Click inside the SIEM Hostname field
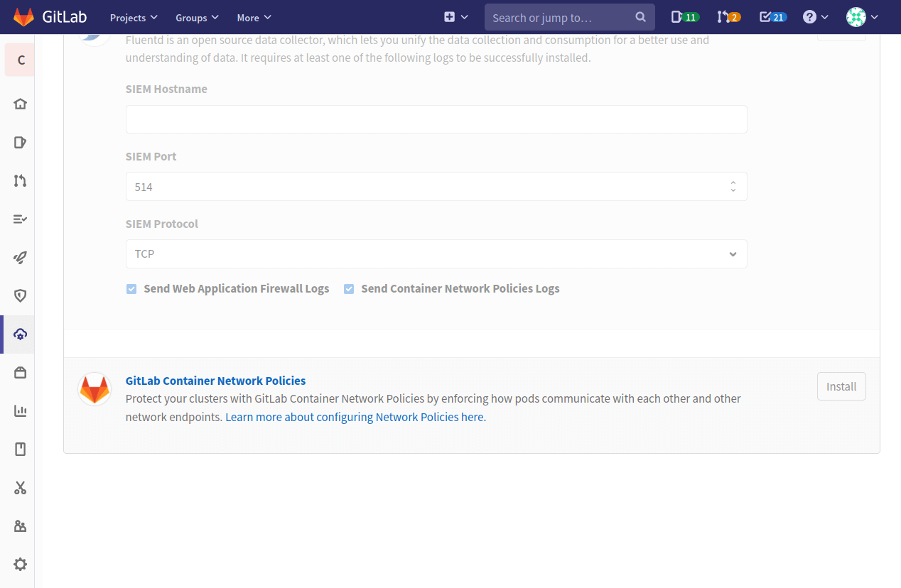The height and width of the screenshot is (588, 901). click(x=436, y=119)
